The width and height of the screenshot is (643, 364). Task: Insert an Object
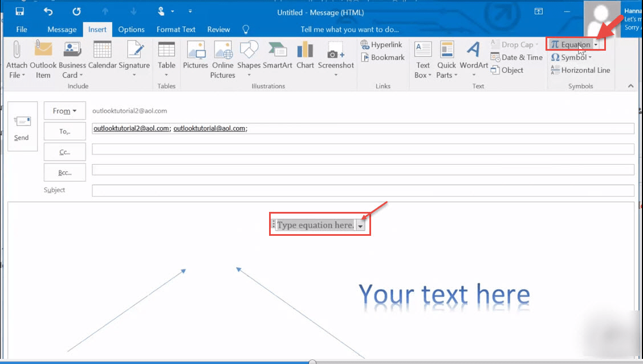point(507,70)
